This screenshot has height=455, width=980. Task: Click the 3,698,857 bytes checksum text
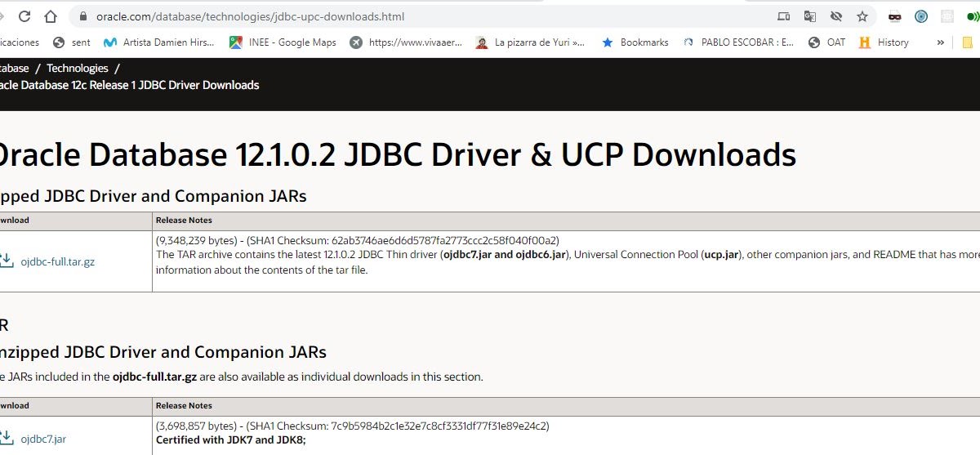352,426
